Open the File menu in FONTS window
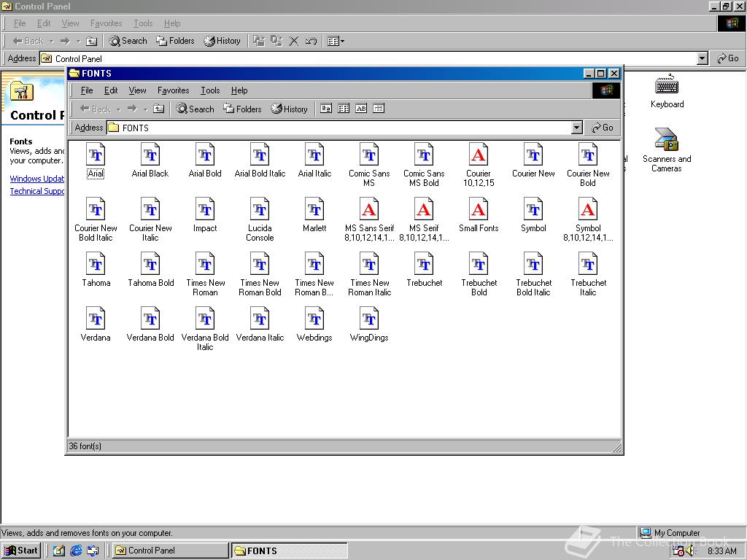Image resolution: width=747 pixels, height=560 pixels. (87, 90)
